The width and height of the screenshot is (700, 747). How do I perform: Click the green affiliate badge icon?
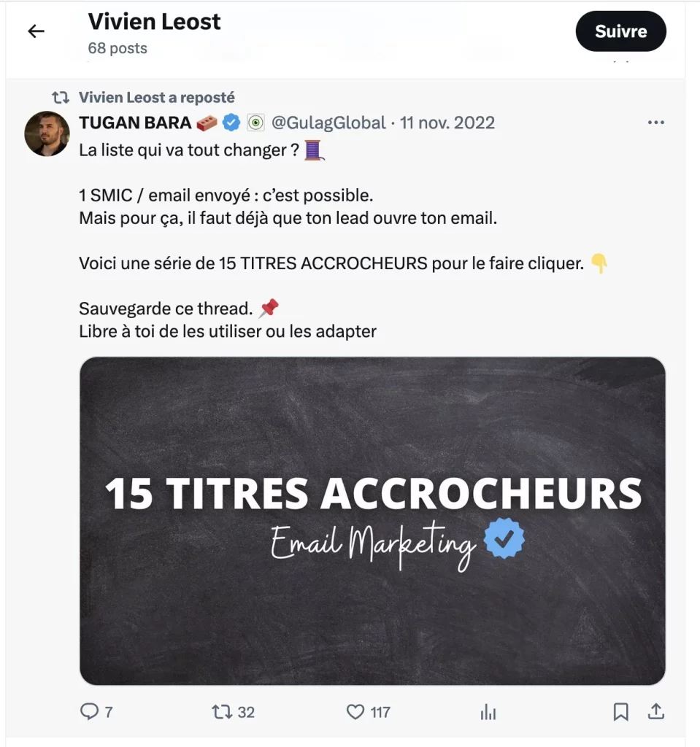click(x=255, y=123)
